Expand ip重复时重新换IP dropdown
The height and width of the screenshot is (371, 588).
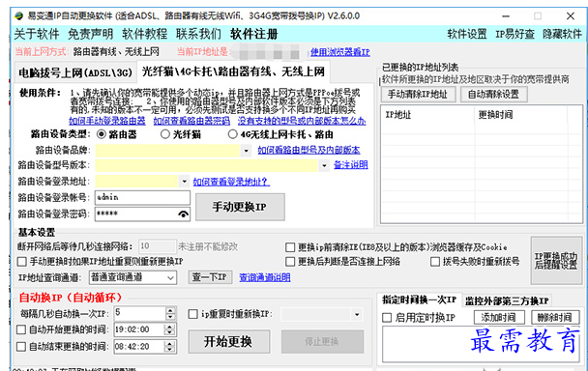(357, 314)
